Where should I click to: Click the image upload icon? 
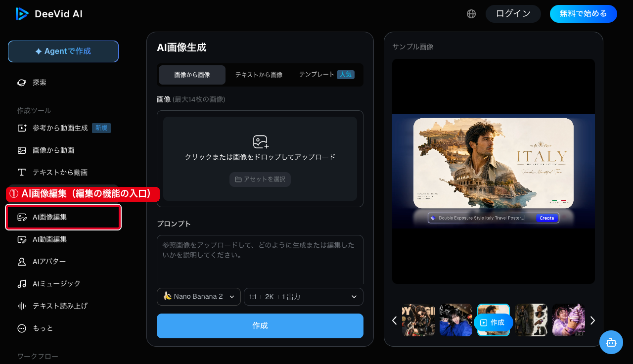pos(261,142)
